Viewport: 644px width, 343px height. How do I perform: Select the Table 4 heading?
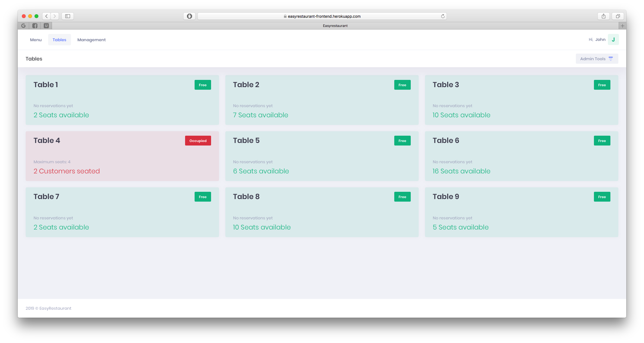click(47, 140)
